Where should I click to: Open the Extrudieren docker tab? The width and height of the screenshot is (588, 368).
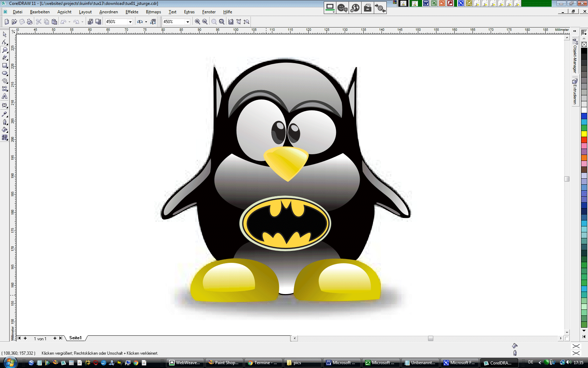pyautogui.click(x=575, y=91)
